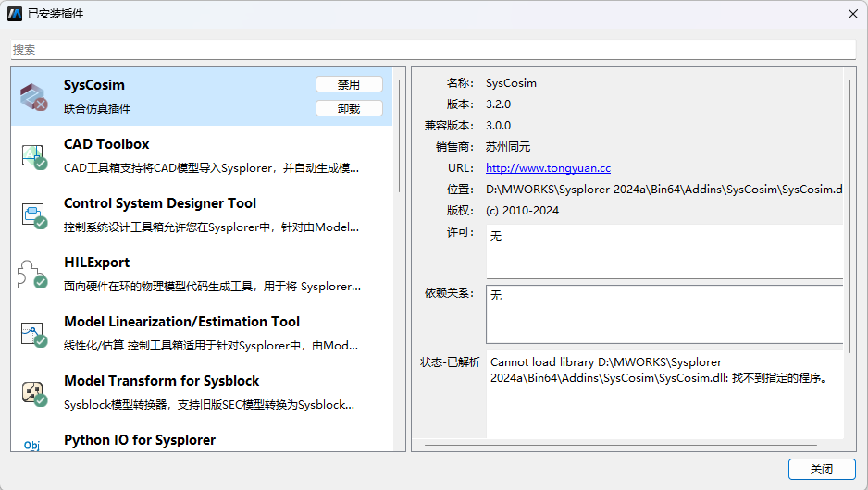Image resolution: width=868 pixels, height=490 pixels.
Task: Click the copyright value (c) 2010-2024
Action: click(522, 211)
